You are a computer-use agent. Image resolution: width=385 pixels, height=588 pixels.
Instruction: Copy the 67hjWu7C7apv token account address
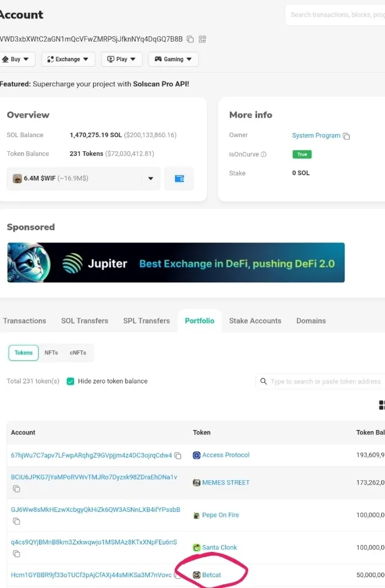pyautogui.click(x=178, y=456)
